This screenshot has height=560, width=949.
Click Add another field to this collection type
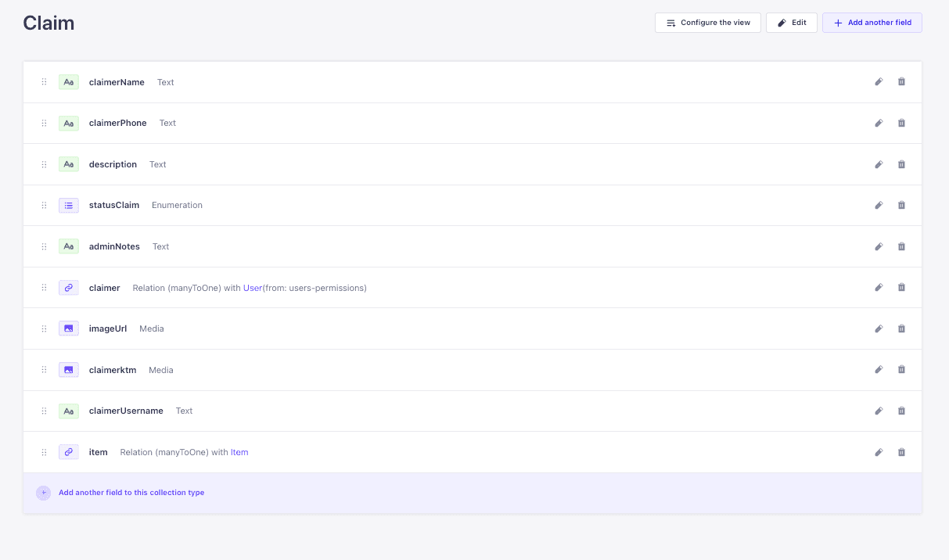click(x=131, y=493)
